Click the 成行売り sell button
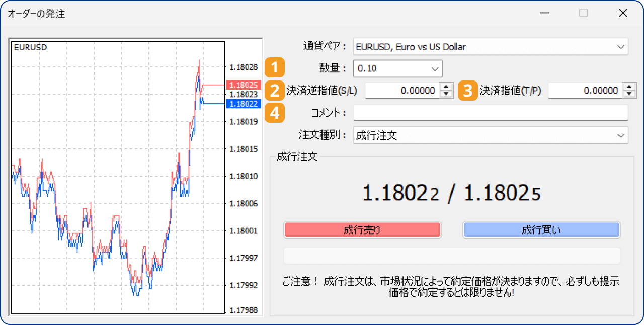The image size is (644, 325). click(362, 230)
